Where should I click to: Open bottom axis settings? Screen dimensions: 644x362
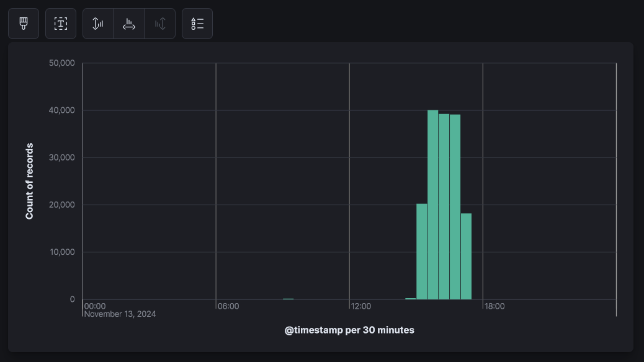click(129, 24)
